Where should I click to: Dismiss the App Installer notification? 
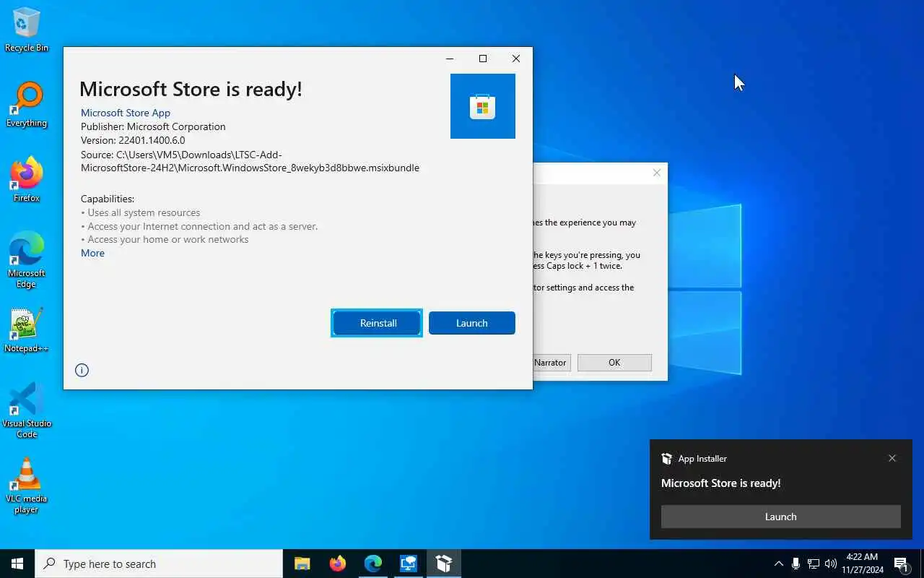pos(892,458)
